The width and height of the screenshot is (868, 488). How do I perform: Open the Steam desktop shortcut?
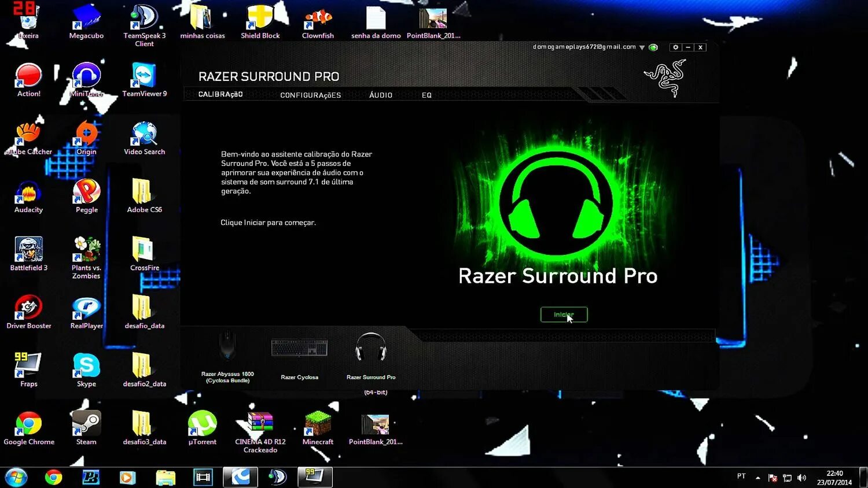tap(86, 428)
